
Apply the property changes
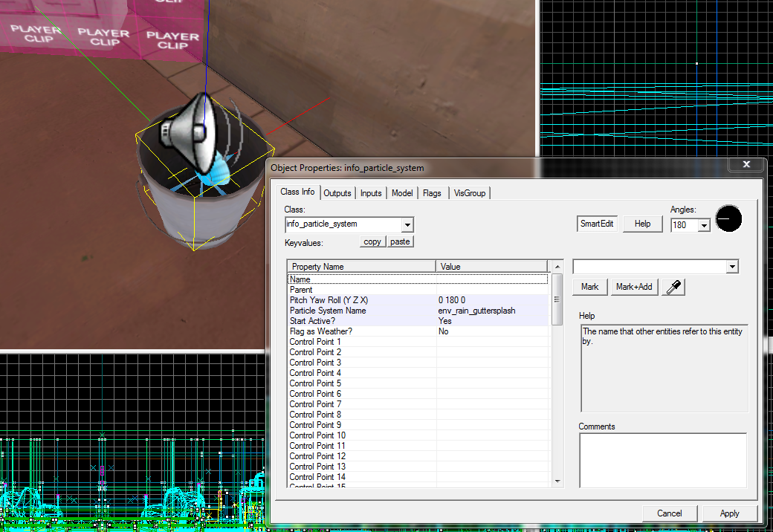730,513
